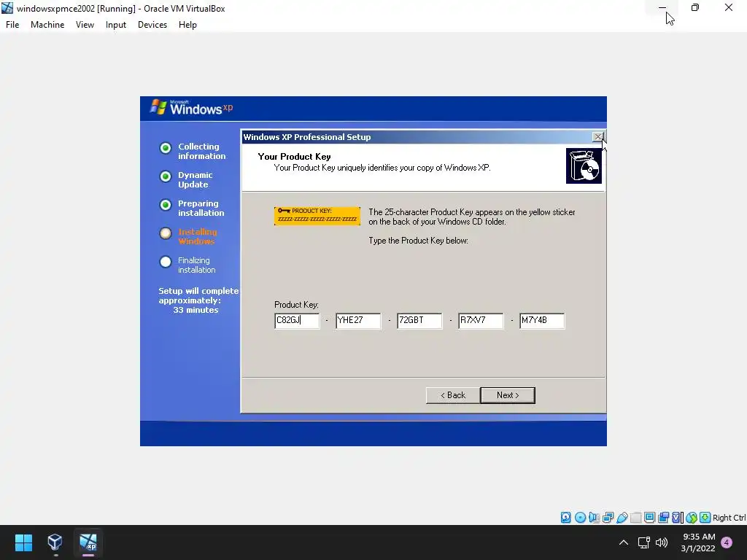The image size is (747, 560).
Task: Open the Windows Start button
Action: (23, 542)
